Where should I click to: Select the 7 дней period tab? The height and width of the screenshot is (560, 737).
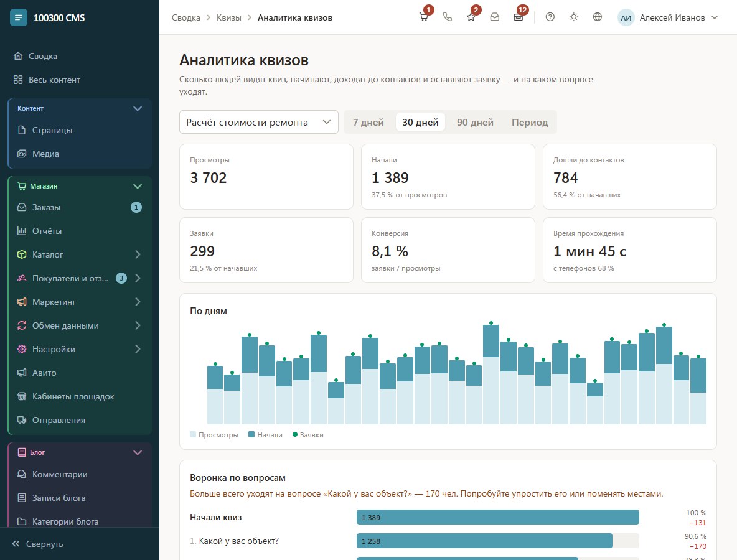click(x=368, y=122)
